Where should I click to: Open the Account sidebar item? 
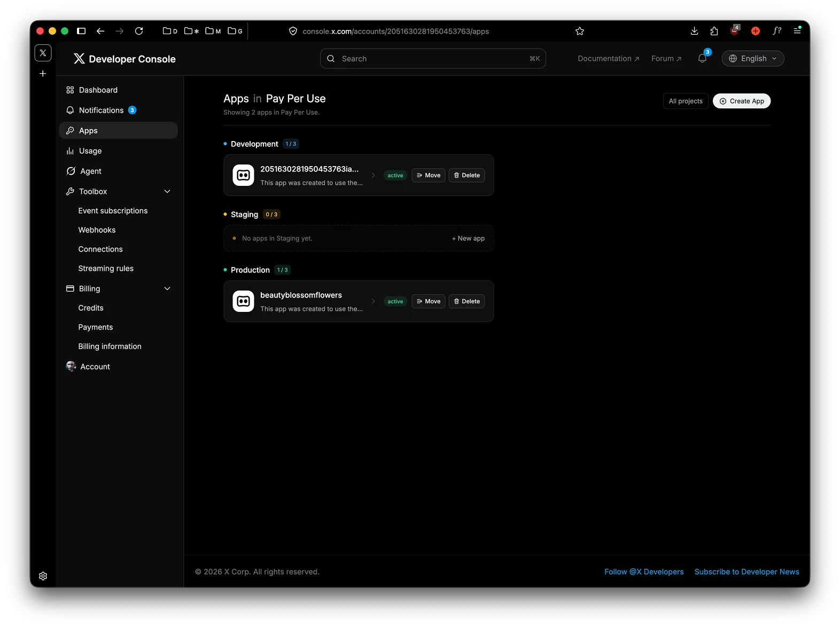118,366
